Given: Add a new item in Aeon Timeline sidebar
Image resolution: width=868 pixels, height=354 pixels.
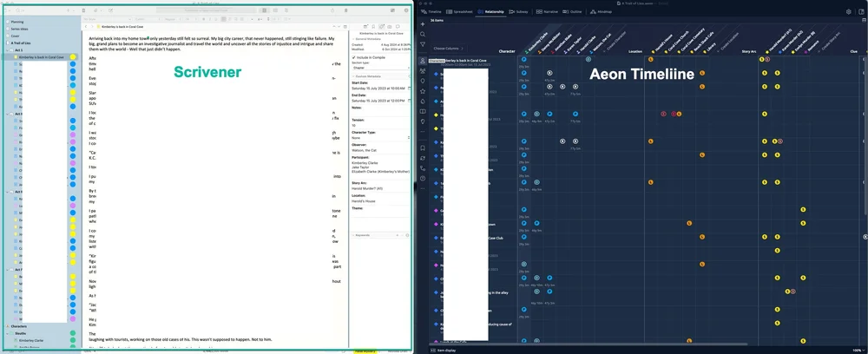Looking at the screenshot, I should pos(423,24).
